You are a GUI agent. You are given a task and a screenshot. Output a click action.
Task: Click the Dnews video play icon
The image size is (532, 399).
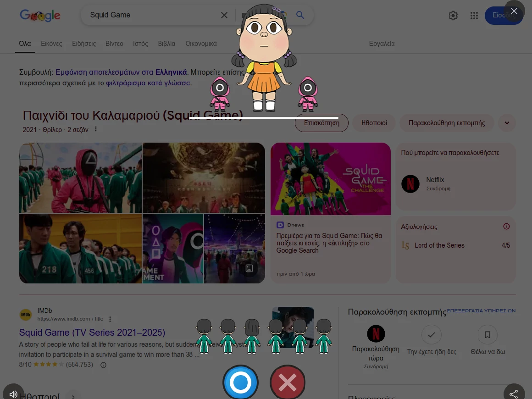click(280, 225)
